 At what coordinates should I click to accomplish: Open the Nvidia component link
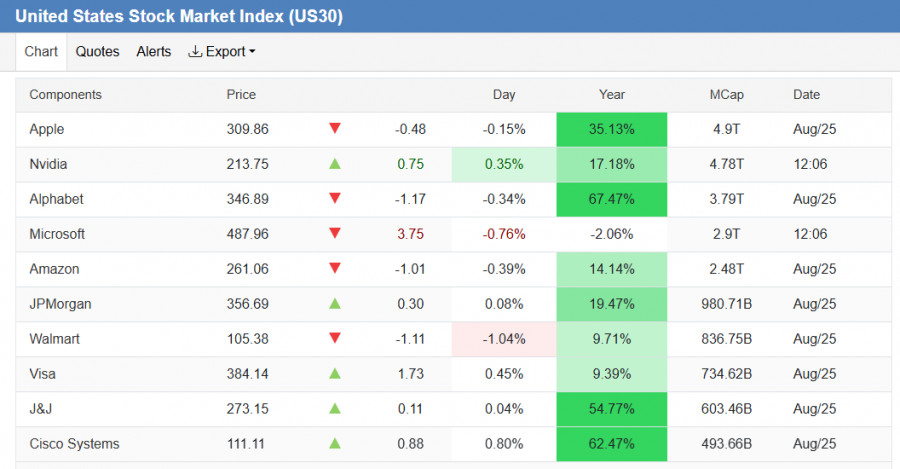coord(48,164)
